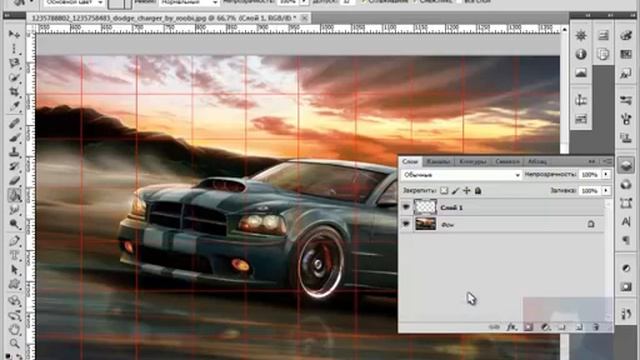Switch to the Каналы tab
The height and width of the screenshot is (360, 640).
tap(438, 162)
